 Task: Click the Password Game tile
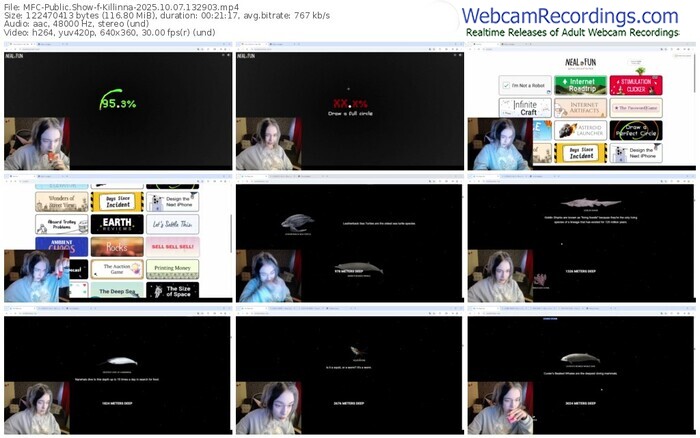(x=635, y=107)
